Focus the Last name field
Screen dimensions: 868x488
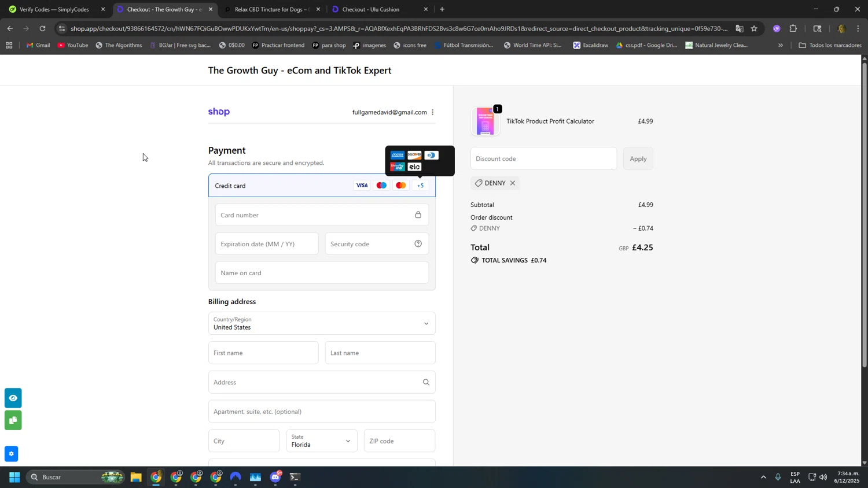(380, 353)
